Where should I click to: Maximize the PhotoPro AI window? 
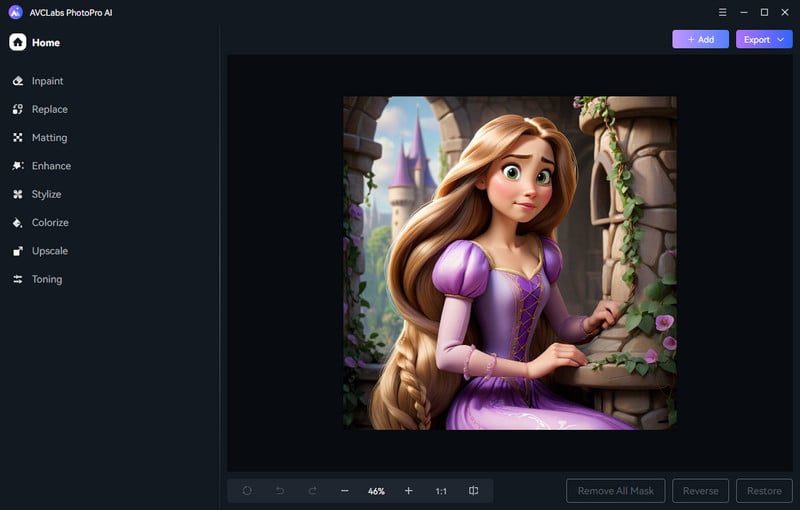(764, 12)
